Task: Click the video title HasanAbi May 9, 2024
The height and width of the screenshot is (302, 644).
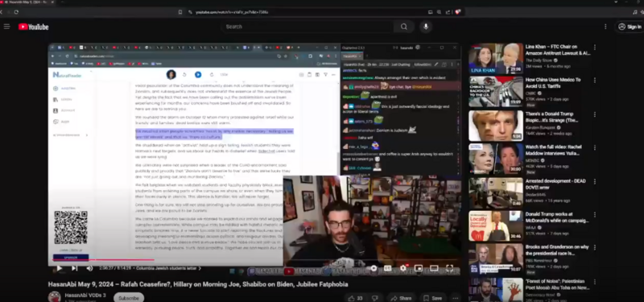Action: pos(198,284)
